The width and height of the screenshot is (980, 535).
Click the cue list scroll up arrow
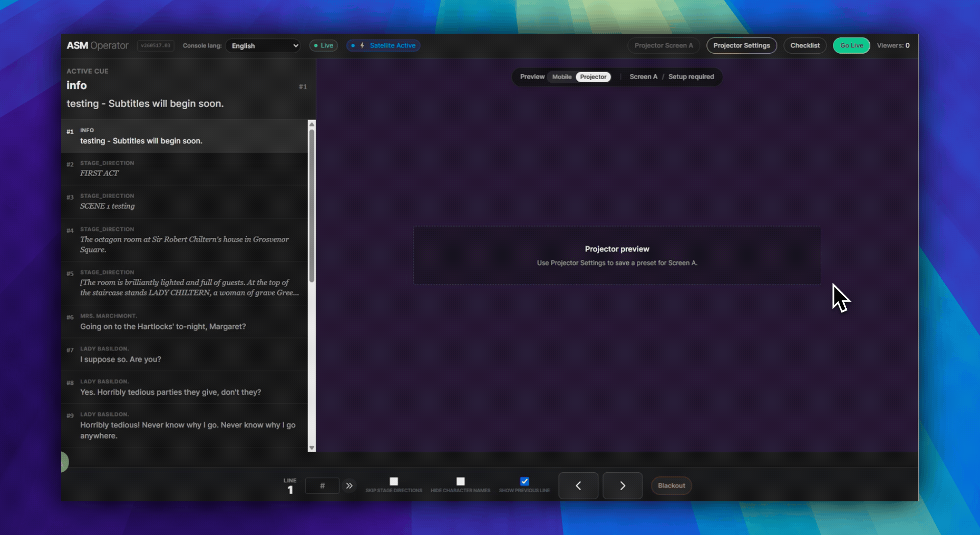pyautogui.click(x=312, y=124)
